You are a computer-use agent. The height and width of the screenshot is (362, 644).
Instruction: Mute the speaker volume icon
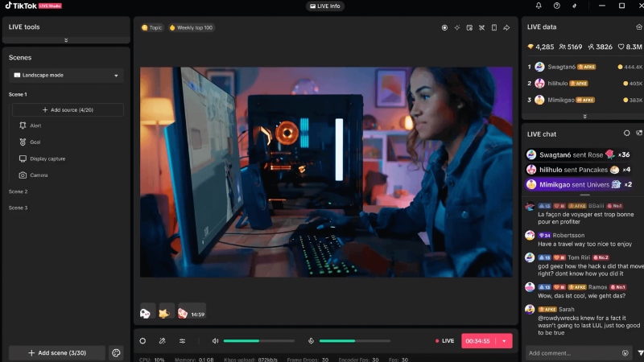point(215,341)
